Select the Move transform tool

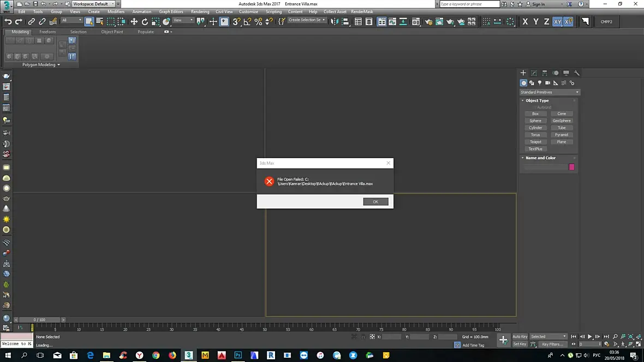click(134, 22)
